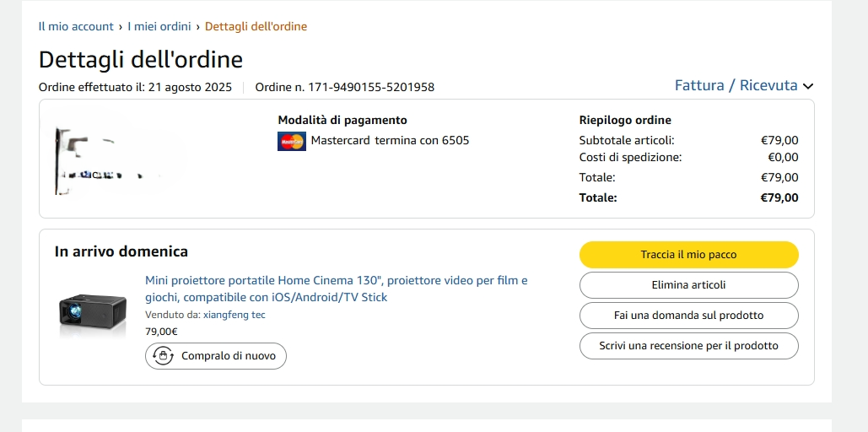Viewport: 868px width, 432px height.
Task: Select Dettagli dell'ordine breadcrumb item
Action: click(x=256, y=26)
